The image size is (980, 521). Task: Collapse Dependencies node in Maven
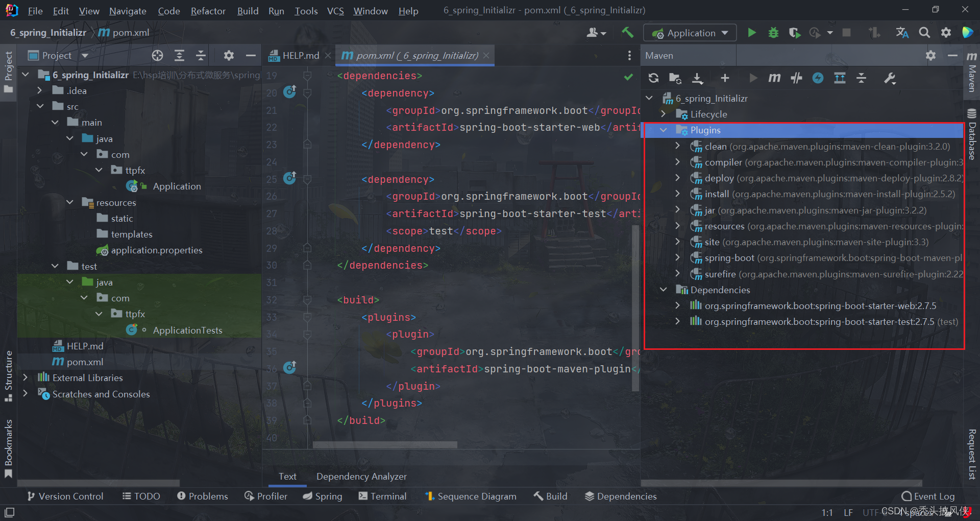coord(663,290)
